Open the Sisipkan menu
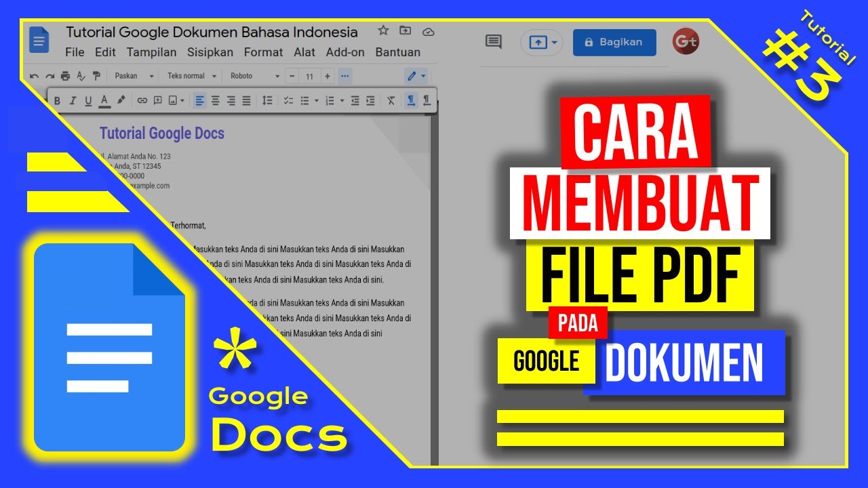868x488 pixels. pos(210,52)
